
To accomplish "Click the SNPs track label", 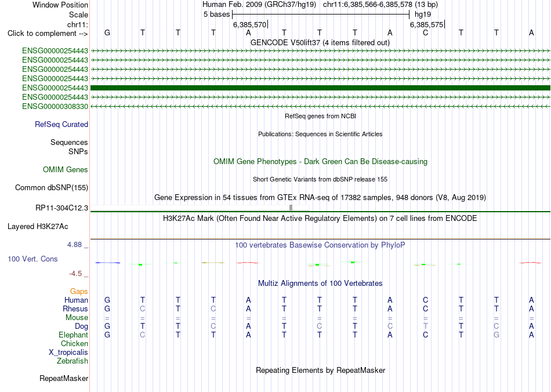I will point(78,151).
